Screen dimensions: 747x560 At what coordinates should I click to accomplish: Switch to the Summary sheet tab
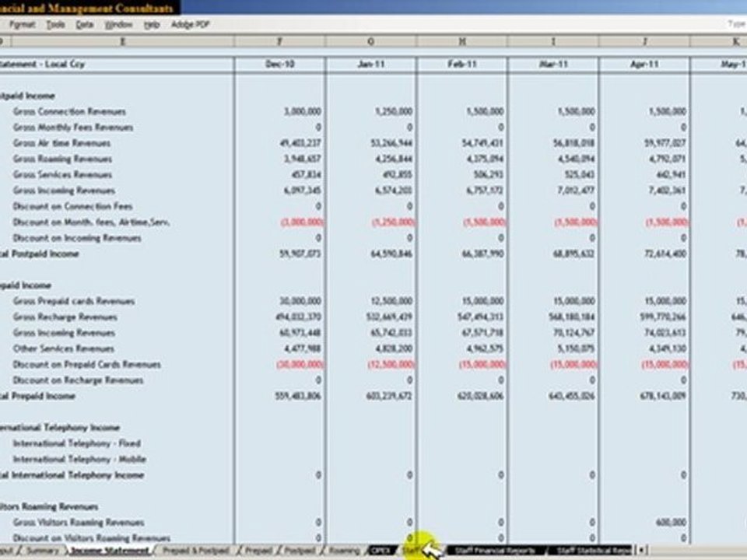point(42,551)
